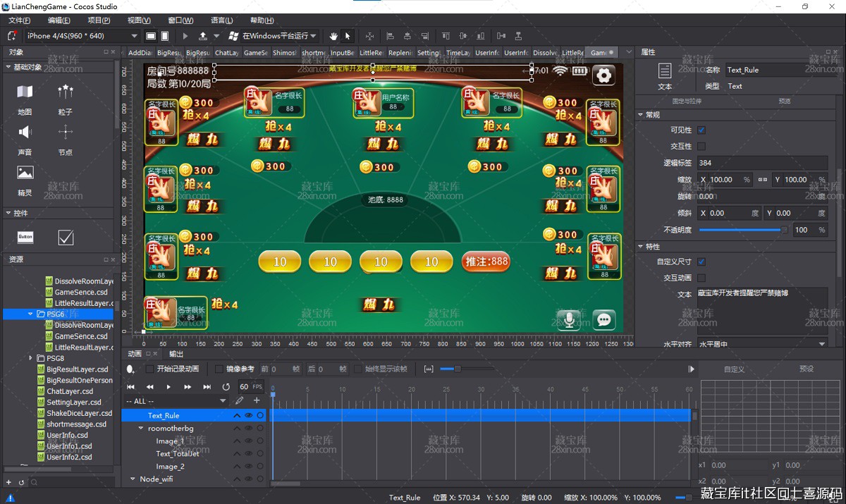Image resolution: width=846 pixels, height=504 pixels.
Task: Click the publish/export icon in toolbar
Action: (x=203, y=36)
